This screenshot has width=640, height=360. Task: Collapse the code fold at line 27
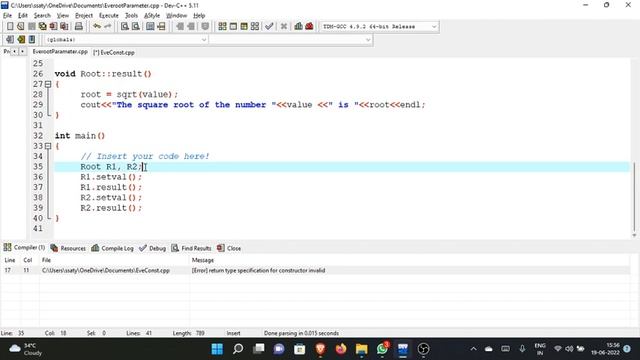[48, 84]
